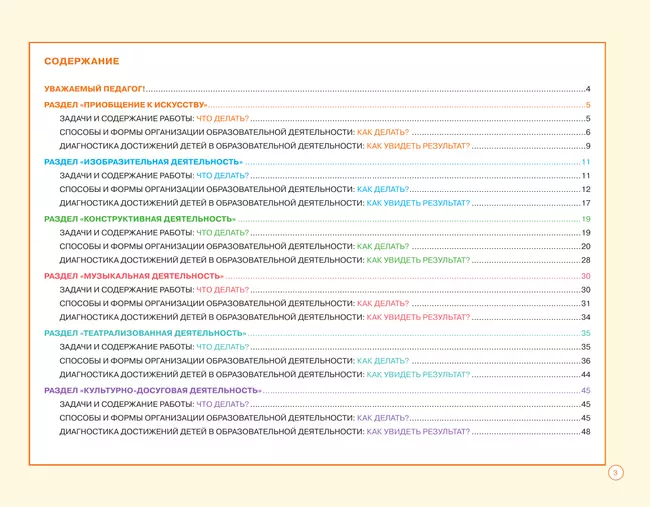This screenshot has height=507, width=650.
Task: Open the green 'КАК ДЕЛАТЬ?' entry for page 20
Action: click(x=383, y=247)
